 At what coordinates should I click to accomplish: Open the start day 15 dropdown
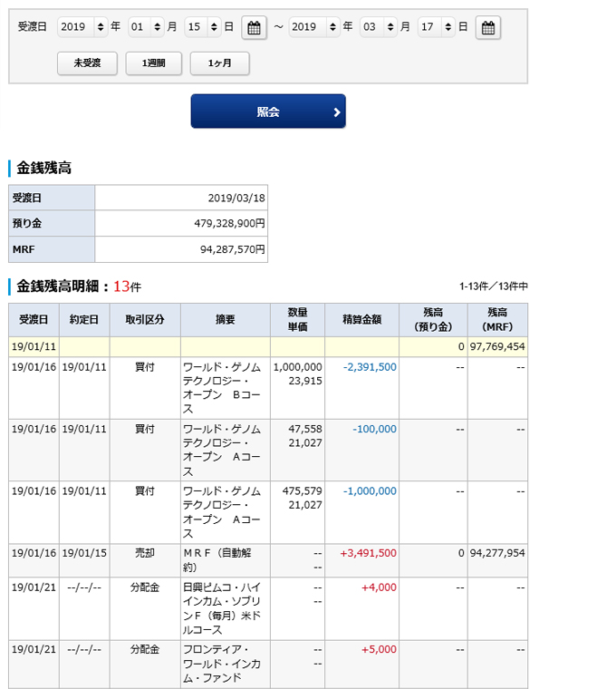pyautogui.click(x=203, y=27)
